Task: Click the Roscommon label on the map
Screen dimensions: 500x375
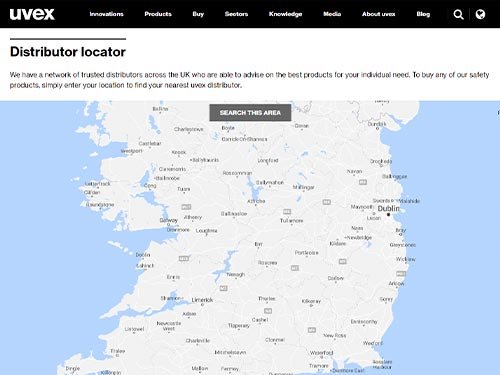Action: coord(237,173)
